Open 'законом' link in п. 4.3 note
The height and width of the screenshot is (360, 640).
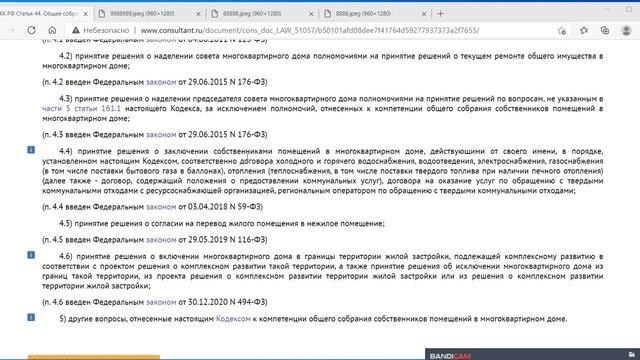161,135
